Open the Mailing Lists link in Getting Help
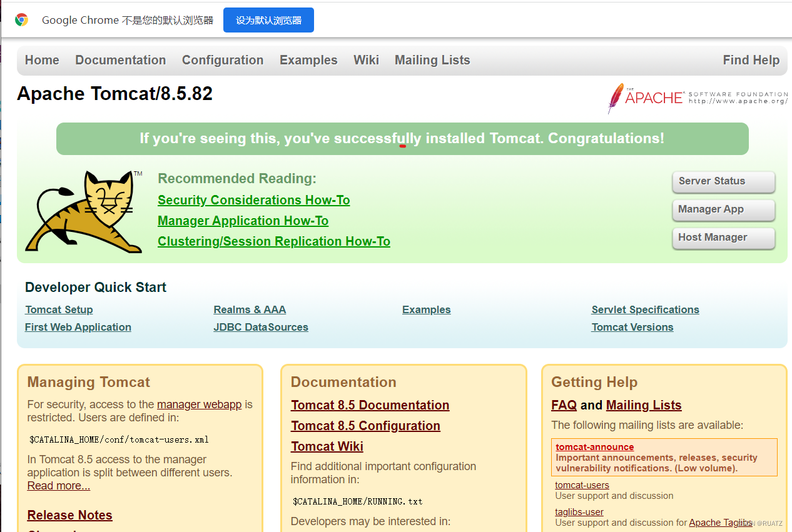Image resolution: width=792 pixels, height=532 pixels. 644,405
